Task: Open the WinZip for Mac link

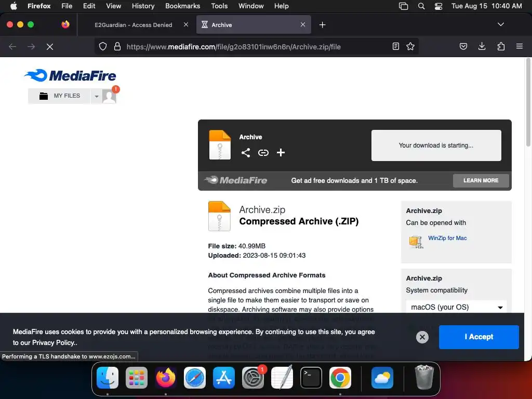Action: point(447,238)
